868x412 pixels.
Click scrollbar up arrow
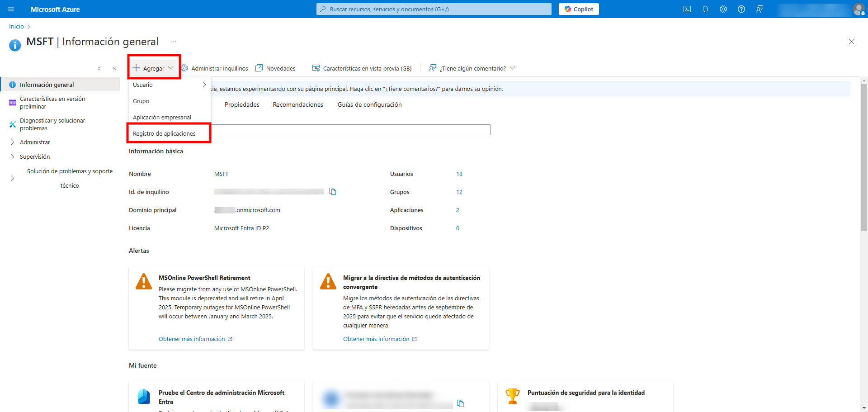[x=864, y=81]
